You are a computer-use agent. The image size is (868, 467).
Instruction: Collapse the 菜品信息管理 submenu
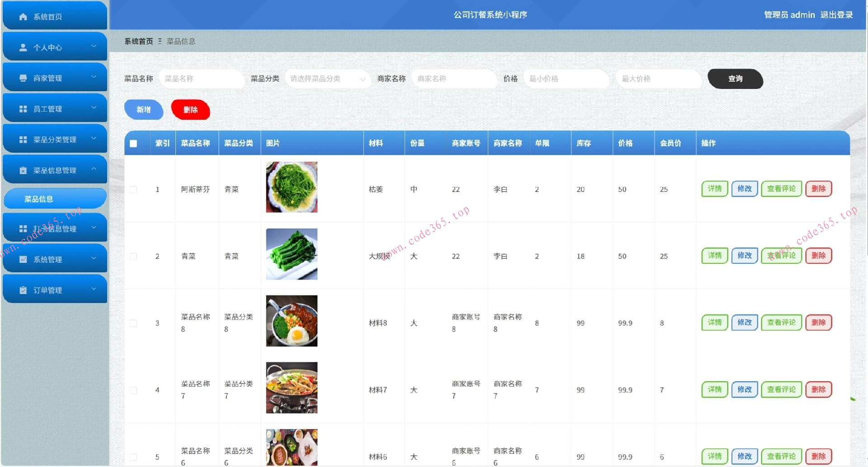94,170
